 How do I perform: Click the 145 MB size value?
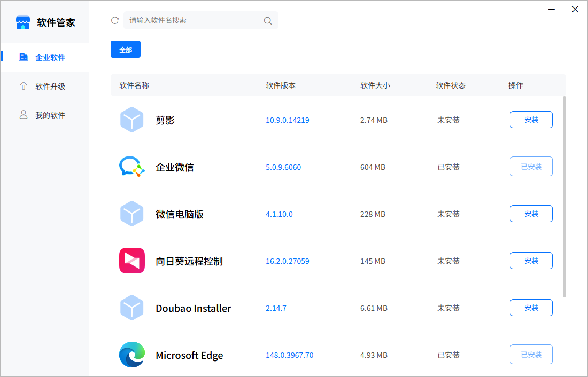click(373, 261)
